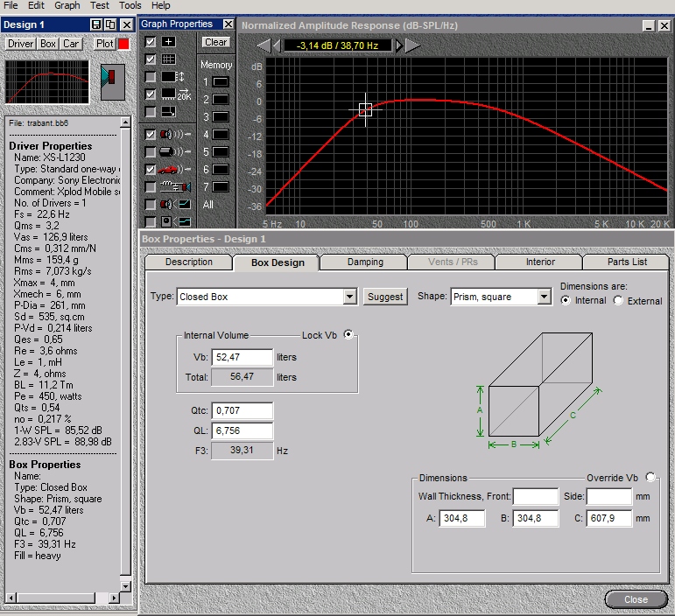This screenshot has height=616, width=675.
Task: Open the Graph menu
Action: point(67,5)
